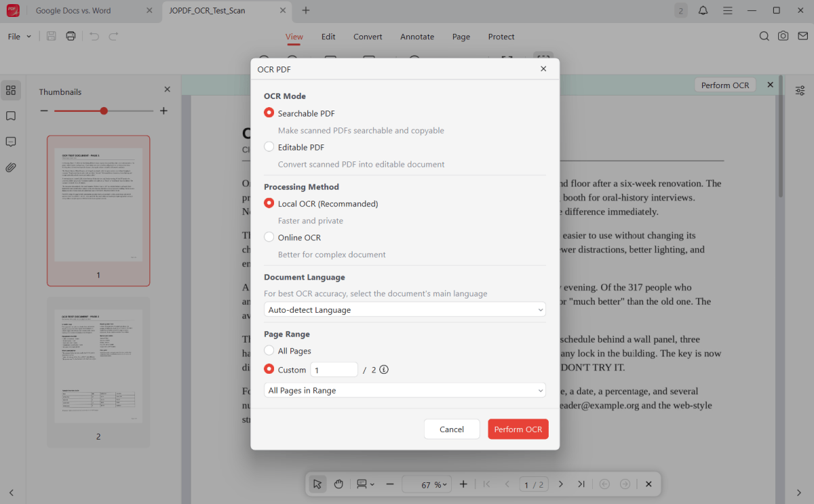Screen dimensions: 814x504
Task: Open the thumbnails panel icon in sidebar
Action: 11,90
